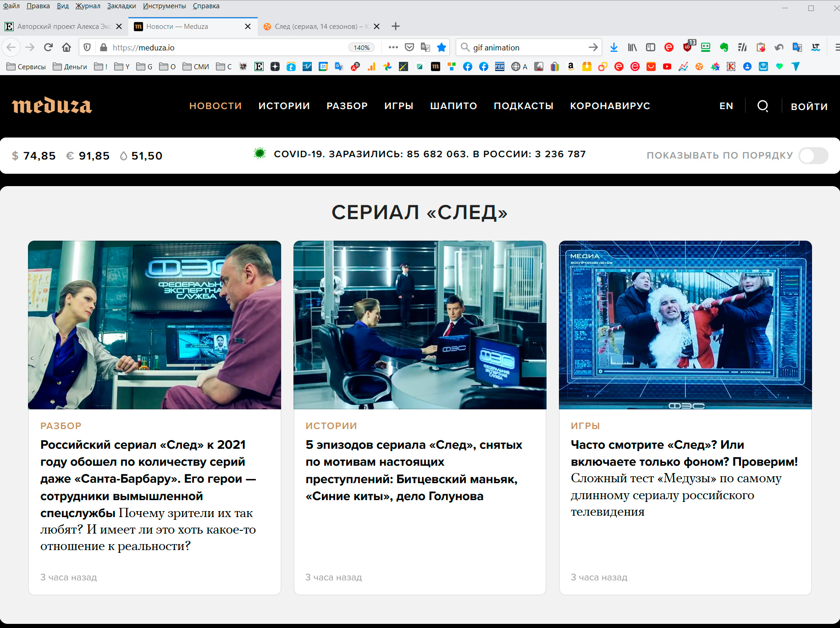Viewport: 840px width, 628px height.
Task: Open the Firefox downloads arrow icon
Action: coord(614,47)
